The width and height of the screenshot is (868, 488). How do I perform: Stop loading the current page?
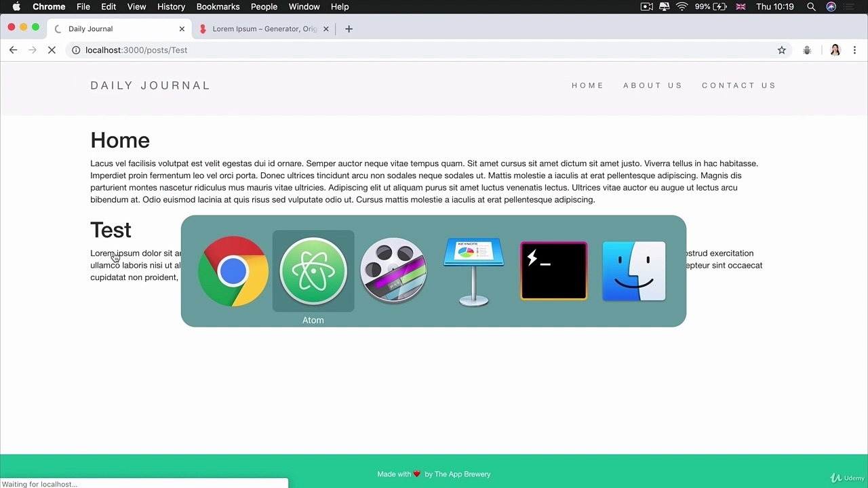tap(52, 50)
